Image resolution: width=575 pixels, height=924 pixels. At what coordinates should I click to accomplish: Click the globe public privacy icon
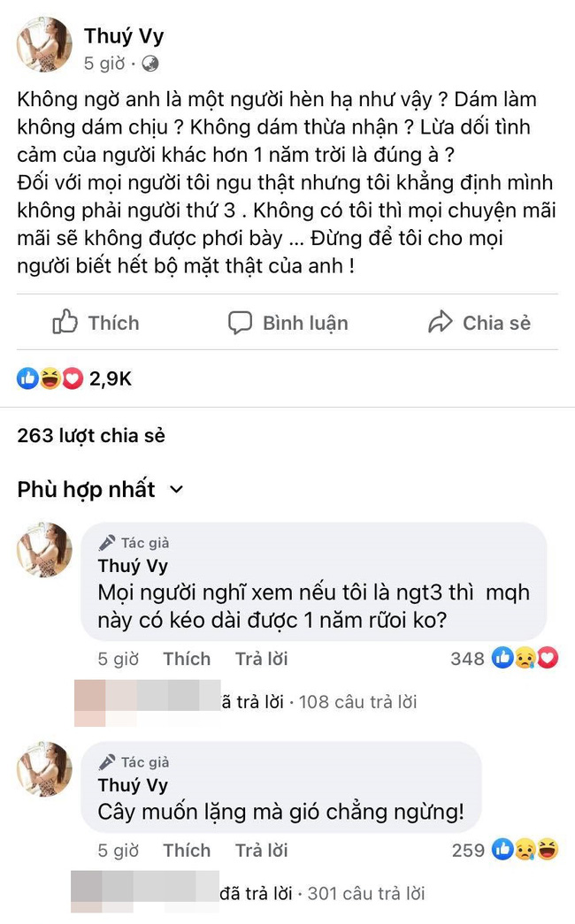point(150,64)
